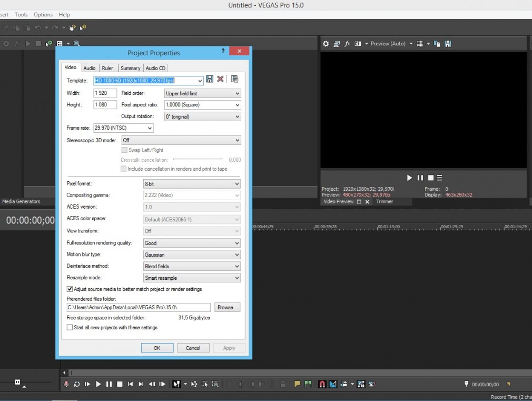The height and width of the screenshot is (401, 532).
Task: Select the zoom edit tool icon
Action: click(215, 384)
